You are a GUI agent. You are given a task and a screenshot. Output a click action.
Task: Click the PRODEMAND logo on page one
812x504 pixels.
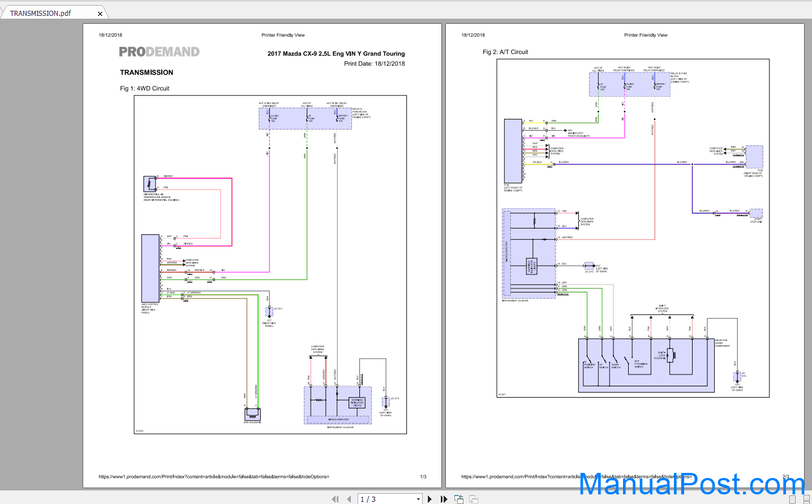click(x=159, y=52)
